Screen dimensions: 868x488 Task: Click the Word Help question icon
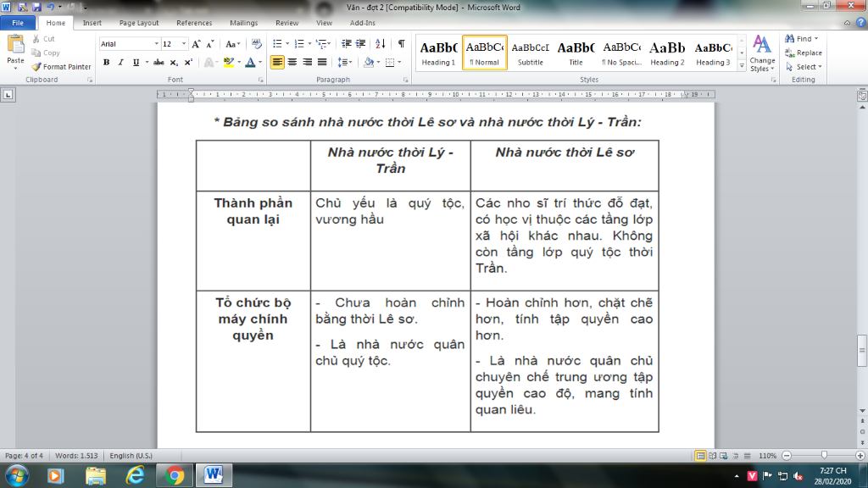861,23
